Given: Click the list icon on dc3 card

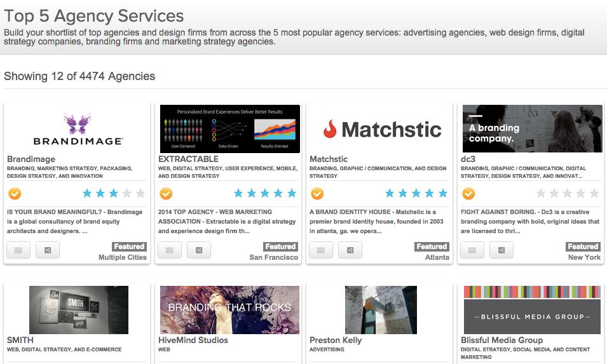Looking at the screenshot, I should (x=472, y=250).
